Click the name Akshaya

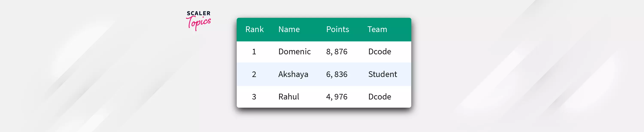[293, 74]
